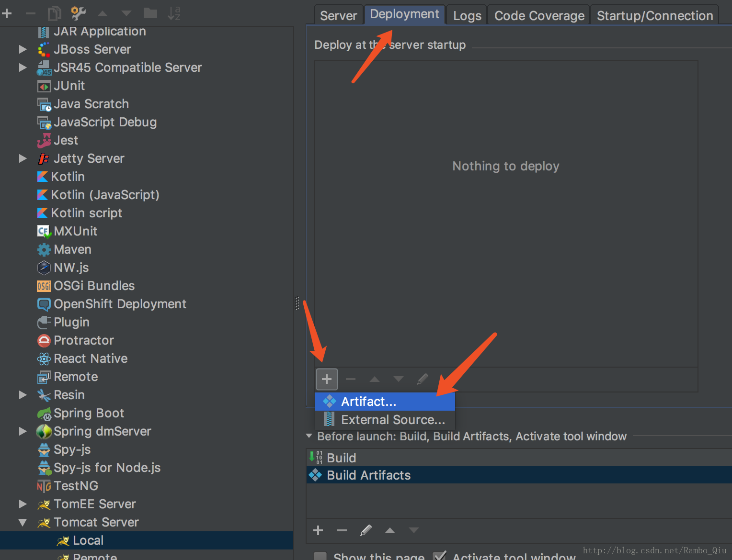This screenshot has width=732, height=560.
Task: Toggle Show this page checkbox
Action: click(320, 556)
